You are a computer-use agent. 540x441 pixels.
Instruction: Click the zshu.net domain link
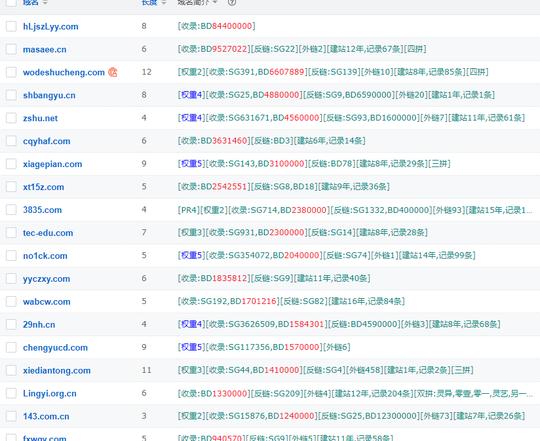coord(40,118)
